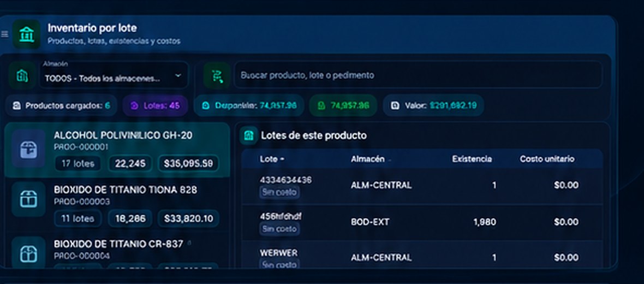Viewport: 644px width, 284px height.
Task: Open the Almacén TODOS dropdown
Action: [x=114, y=75]
